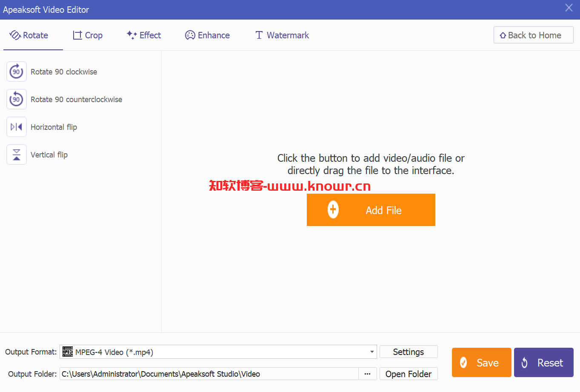Browse for output folder with ellipsis button
Image resolution: width=580 pixels, height=392 pixels.
(368, 374)
